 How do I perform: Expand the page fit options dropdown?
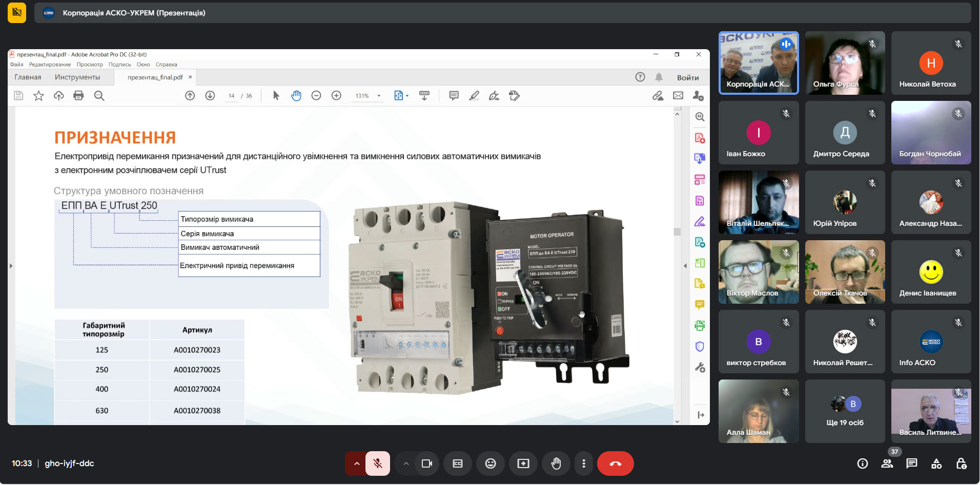point(407,96)
